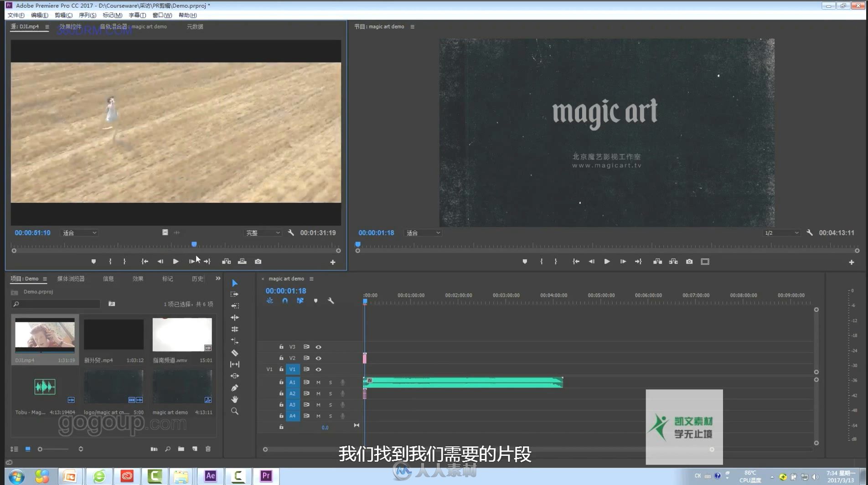
Task: Open Source monitor zoom level dropdown
Action: point(79,233)
